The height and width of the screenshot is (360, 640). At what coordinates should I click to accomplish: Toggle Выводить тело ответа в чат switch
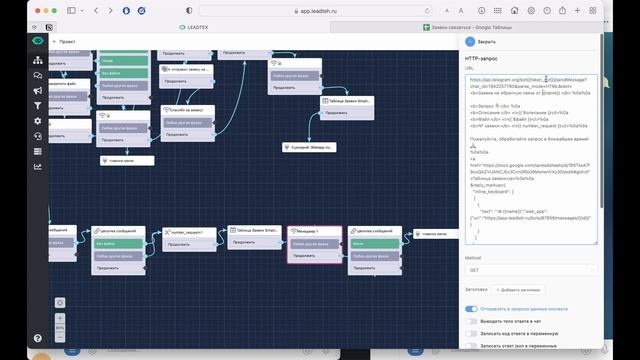click(x=471, y=321)
